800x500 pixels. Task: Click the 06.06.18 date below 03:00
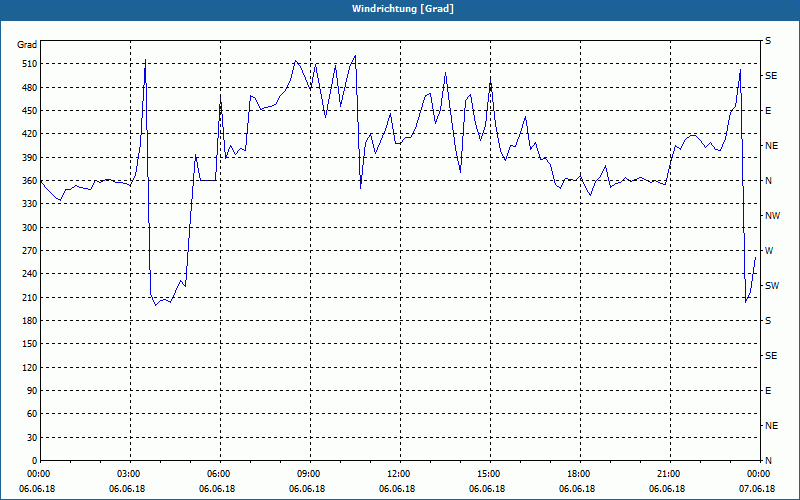click(127, 489)
